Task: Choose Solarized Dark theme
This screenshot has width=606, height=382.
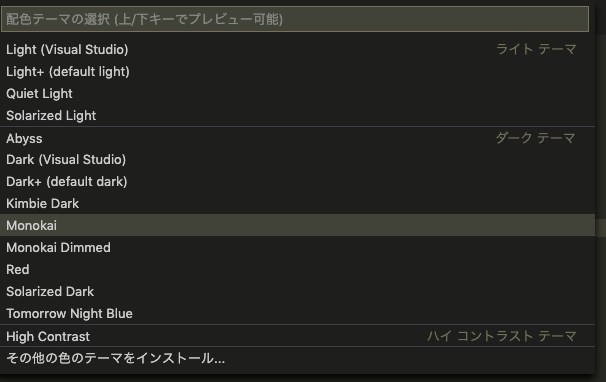Action: [297, 292]
